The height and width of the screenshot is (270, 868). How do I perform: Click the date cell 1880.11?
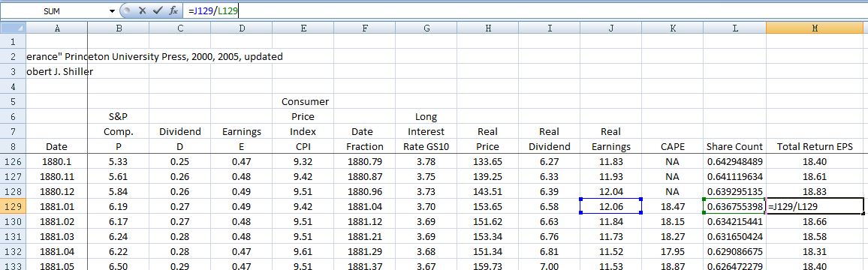56,176
